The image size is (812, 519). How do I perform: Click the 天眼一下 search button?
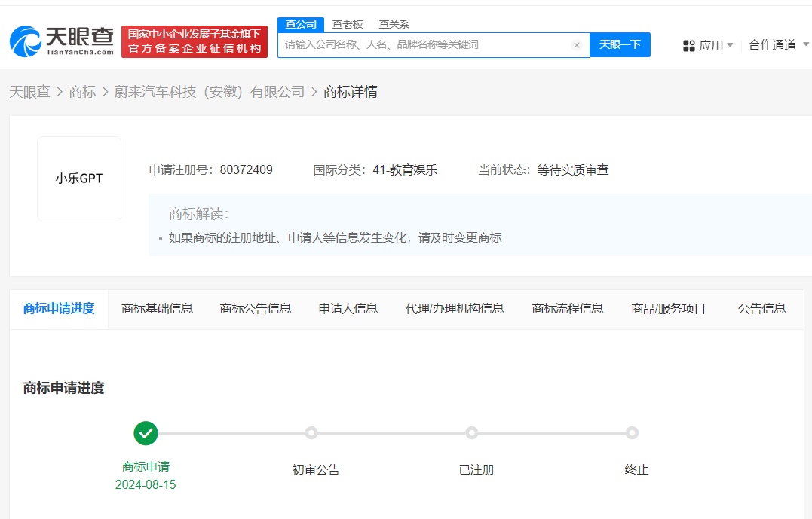620,45
